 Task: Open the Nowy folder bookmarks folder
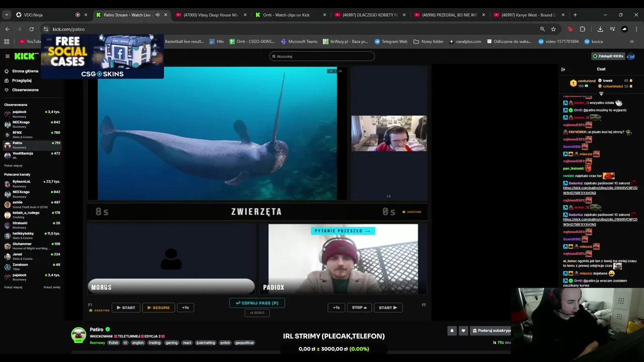(429, 41)
